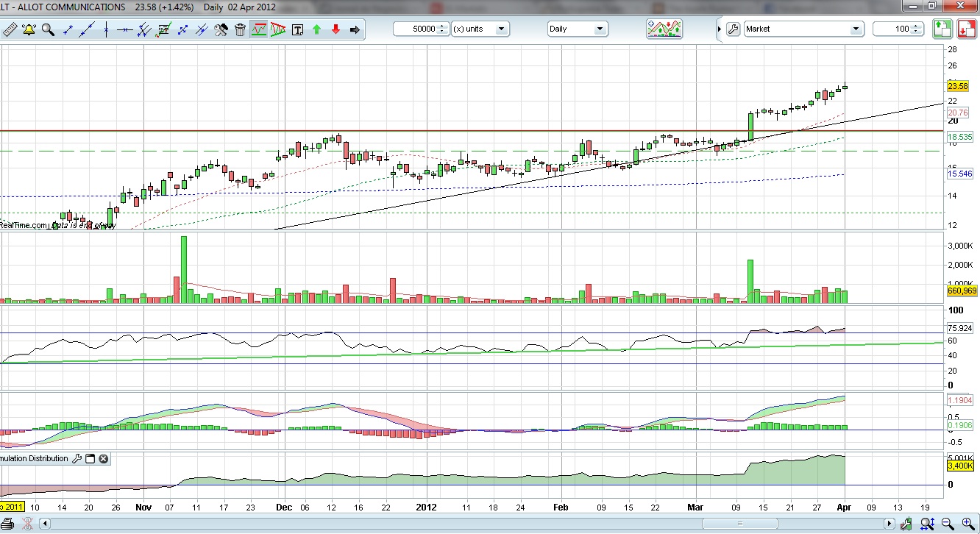The width and height of the screenshot is (980, 534).
Task: Open the indicators chart icon
Action: 664,29
